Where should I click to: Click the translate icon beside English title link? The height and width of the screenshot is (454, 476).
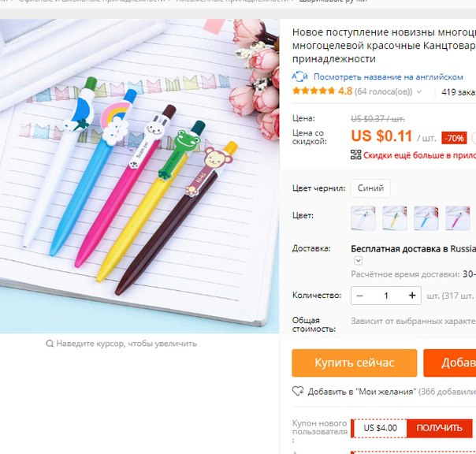299,76
